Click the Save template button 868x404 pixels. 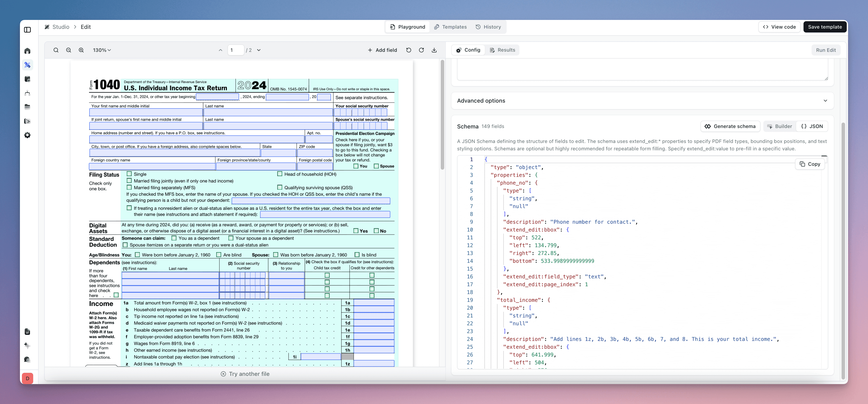(824, 27)
